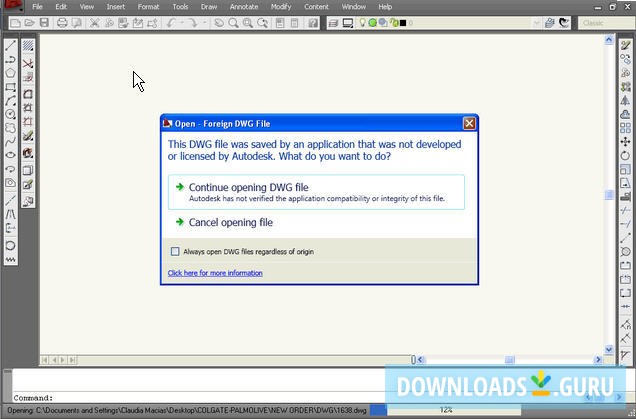
Task: Select the Rotate tool in modify toolbar
Action: coord(625,155)
